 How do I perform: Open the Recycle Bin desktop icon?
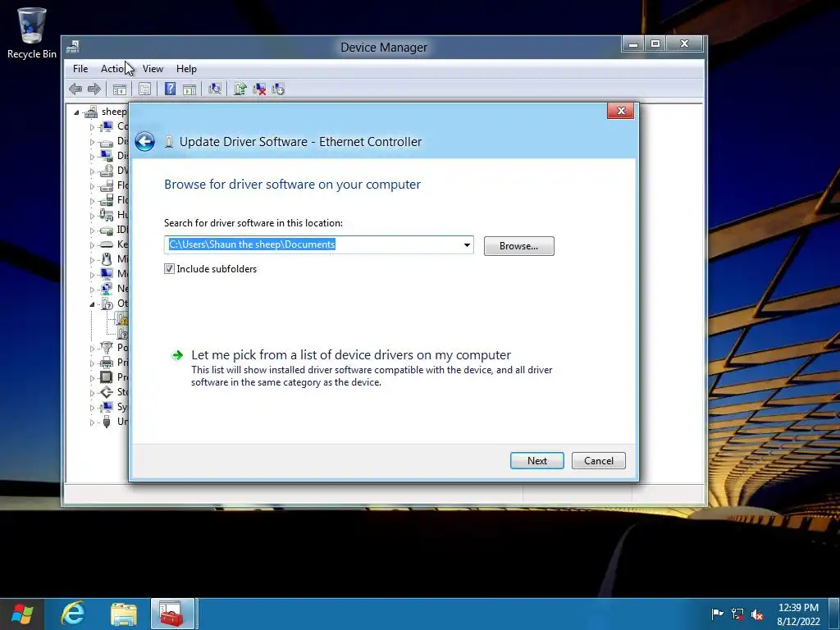point(32,32)
